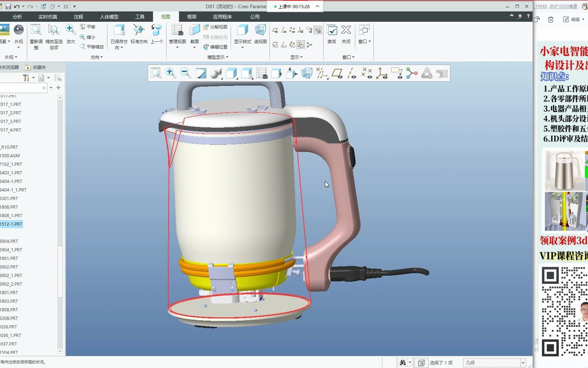Collapse the ribbon with the up arrow

pos(511,16)
